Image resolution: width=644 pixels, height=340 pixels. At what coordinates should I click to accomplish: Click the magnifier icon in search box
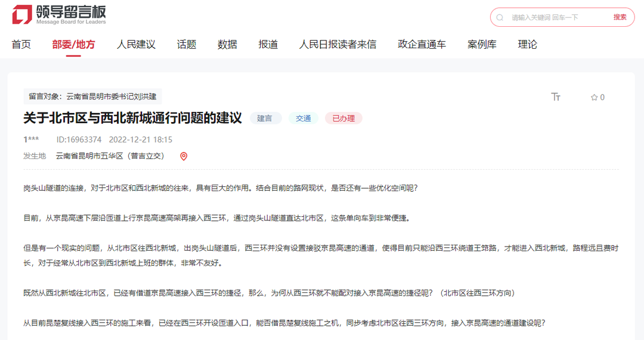click(500, 18)
